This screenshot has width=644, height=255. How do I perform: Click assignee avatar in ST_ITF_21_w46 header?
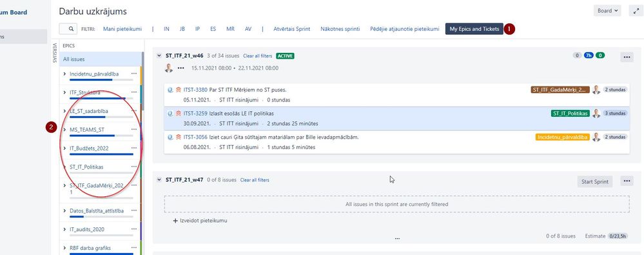click(x=169, y=68)
